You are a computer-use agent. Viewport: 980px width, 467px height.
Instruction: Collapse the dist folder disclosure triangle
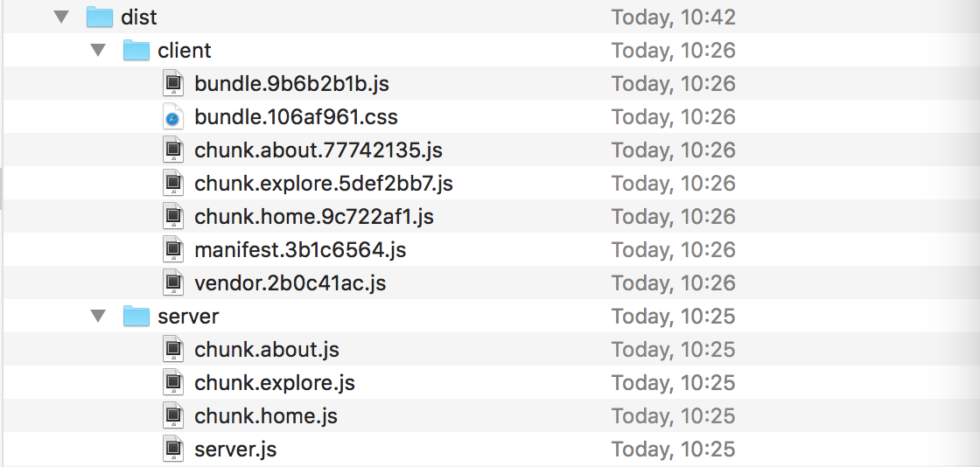tap(61, 17)
